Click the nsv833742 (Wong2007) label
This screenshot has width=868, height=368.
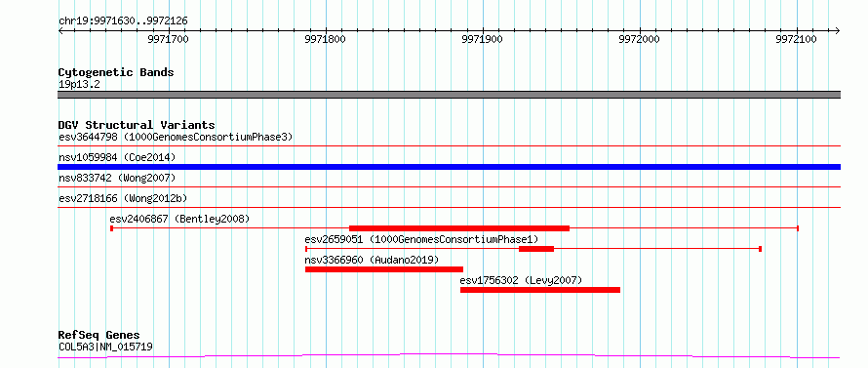[x=117, y=178]
